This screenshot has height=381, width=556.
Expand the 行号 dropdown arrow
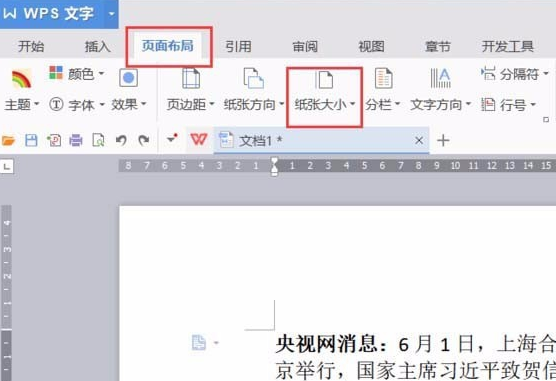pyautogui.click(x=533, y=105)
